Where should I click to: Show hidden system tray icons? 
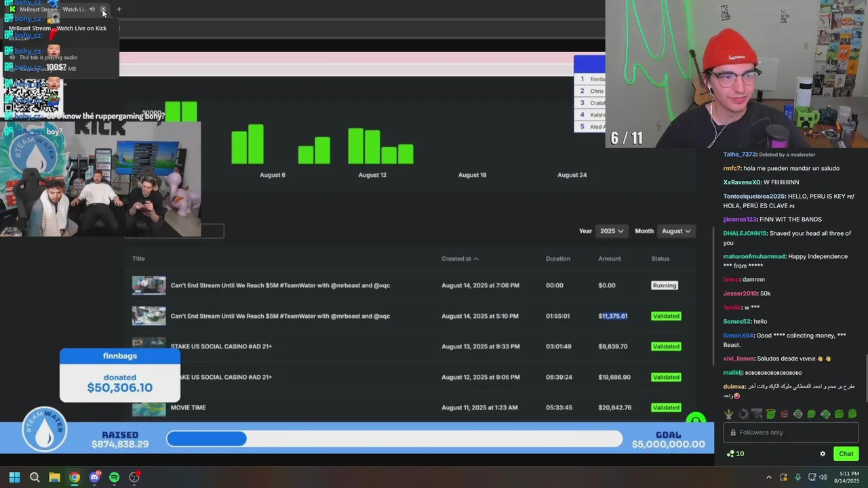pos(769,477)
